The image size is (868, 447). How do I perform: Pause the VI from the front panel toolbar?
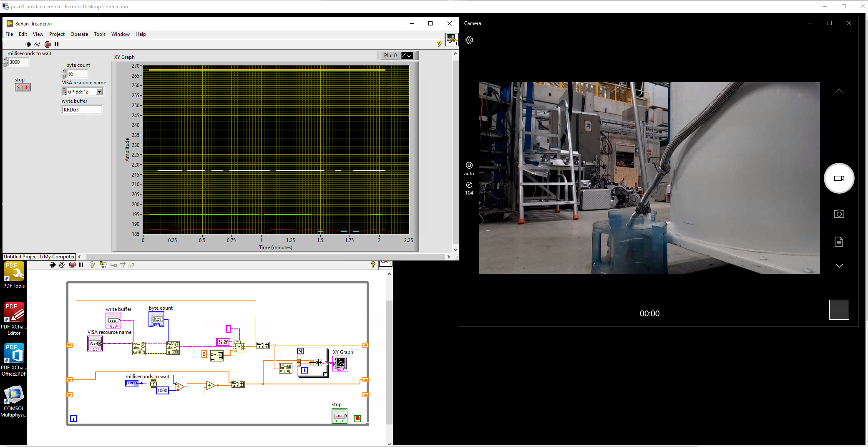(57, 44)
